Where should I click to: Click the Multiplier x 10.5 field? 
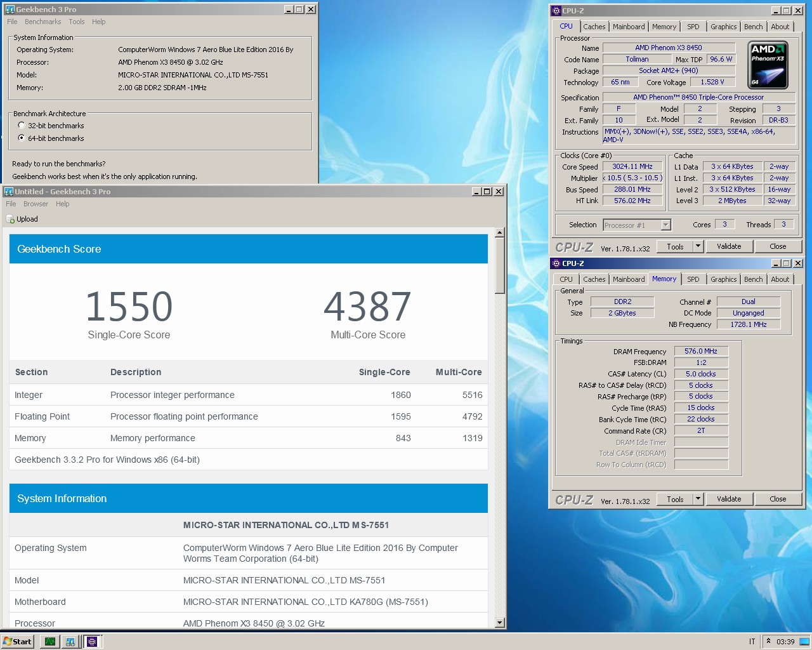(x=632, y=178)
